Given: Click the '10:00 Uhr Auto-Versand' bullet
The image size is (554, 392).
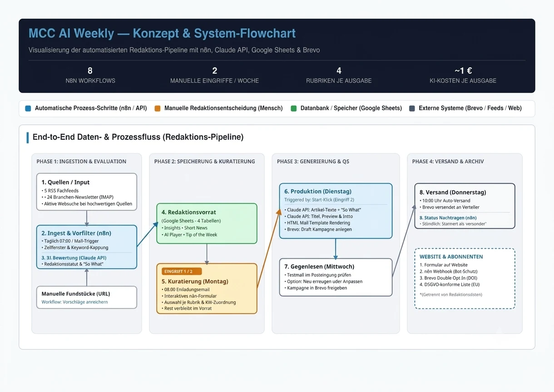Looking at the screenshot, I should pos(445,201).
